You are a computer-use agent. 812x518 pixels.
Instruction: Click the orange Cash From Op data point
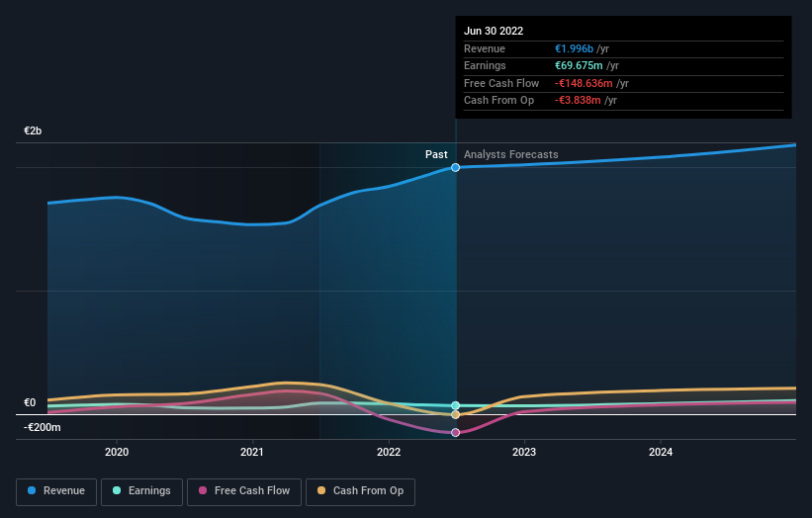pos(455,414)
